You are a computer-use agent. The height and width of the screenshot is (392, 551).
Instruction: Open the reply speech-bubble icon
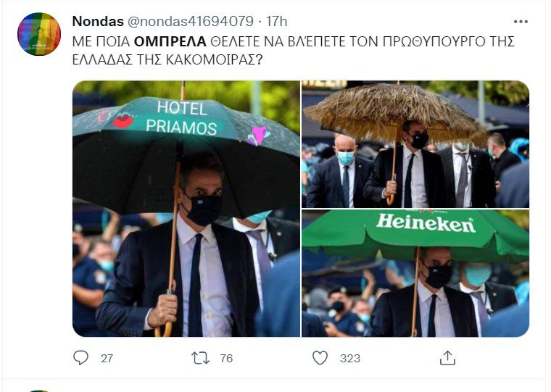pyautogui.click(x=80, y=358)
